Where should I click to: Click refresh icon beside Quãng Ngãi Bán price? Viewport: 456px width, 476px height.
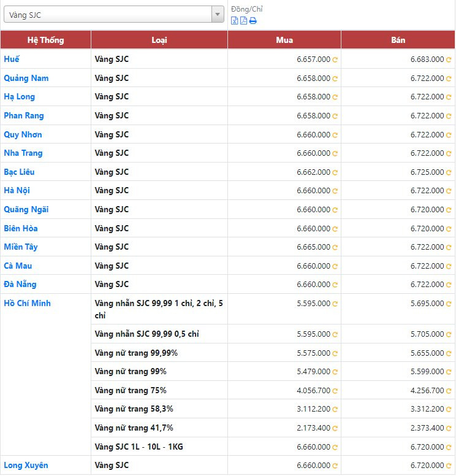click(x=449, y=210)
